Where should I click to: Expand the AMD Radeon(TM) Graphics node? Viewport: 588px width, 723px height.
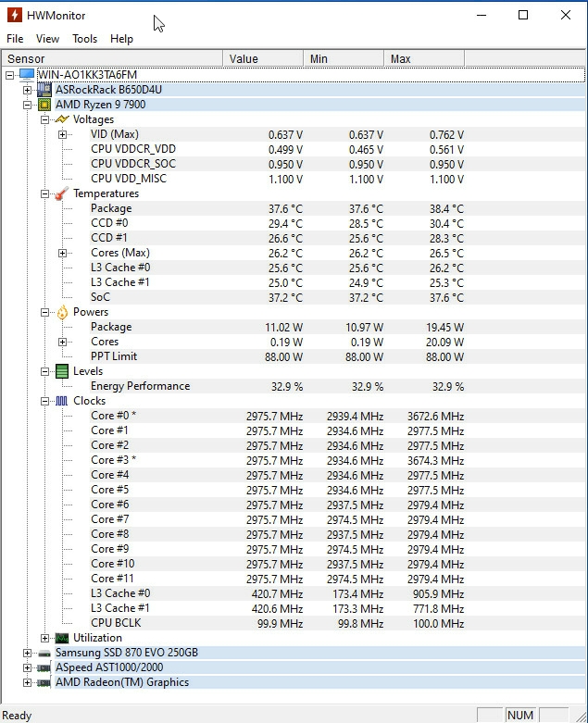coord(27,683)
